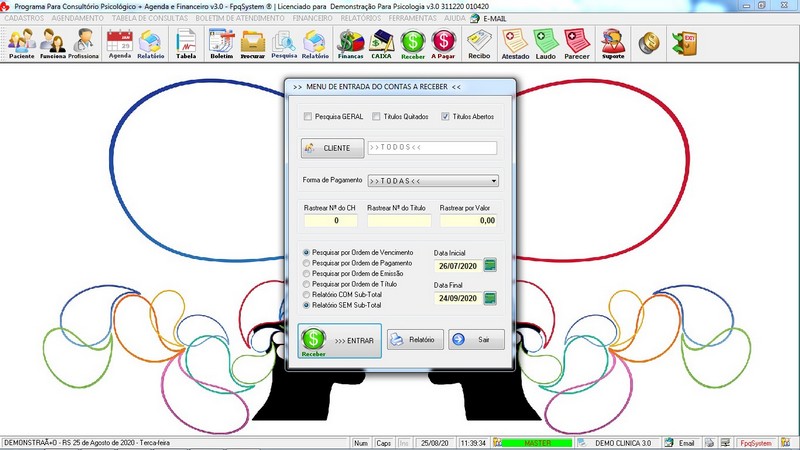Select Pesquisar por Ordem de Título
Viewport: 800px width, 450px height.
pos(306,284)
